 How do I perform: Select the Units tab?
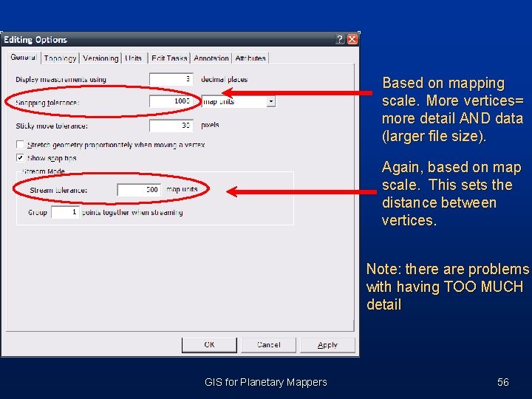133,58
